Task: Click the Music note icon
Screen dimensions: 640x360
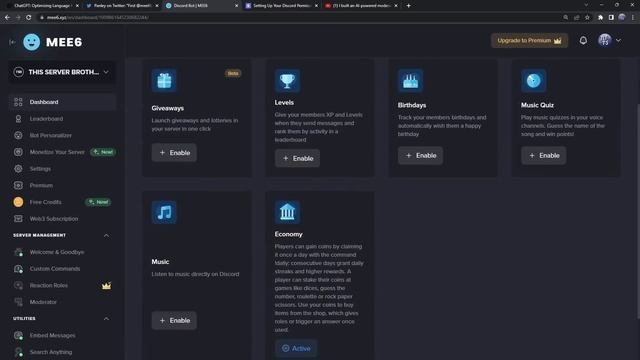Action: click(164, 212)
